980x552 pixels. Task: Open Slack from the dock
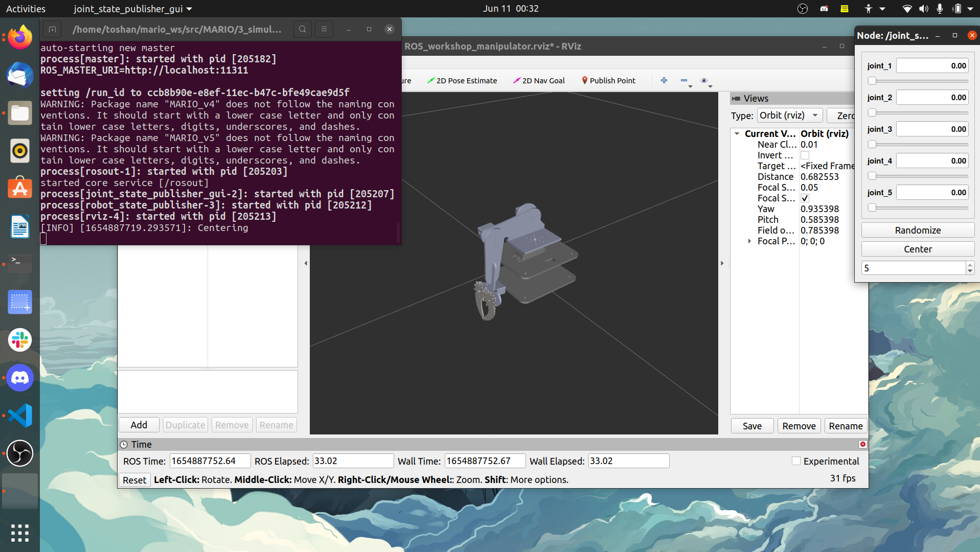[20, 340]
